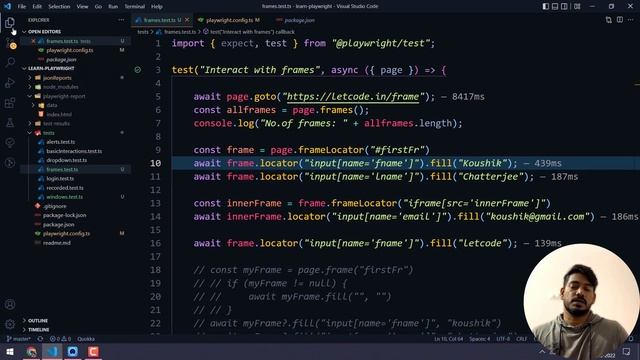Click the UTF-8 encoding status item
This screenshot has width=640, height=360.
503,339
